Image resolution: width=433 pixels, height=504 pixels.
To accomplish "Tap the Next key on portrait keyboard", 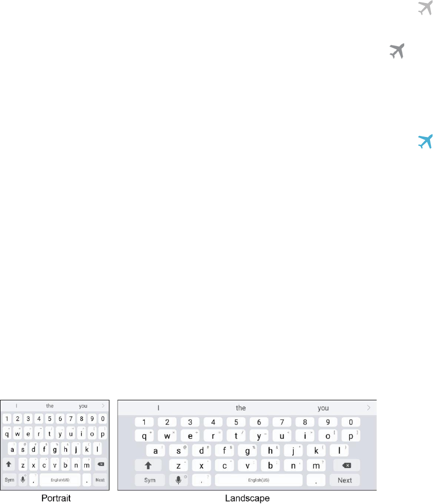I will (x=100, y=479).
